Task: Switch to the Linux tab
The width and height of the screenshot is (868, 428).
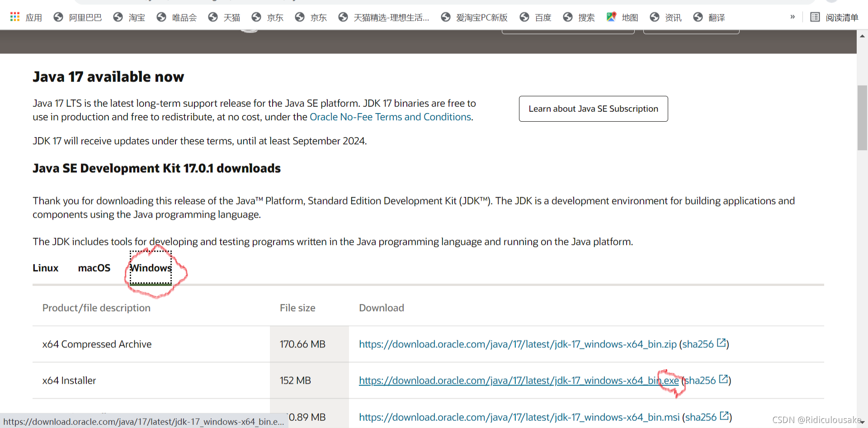Action: click(46, 268)
